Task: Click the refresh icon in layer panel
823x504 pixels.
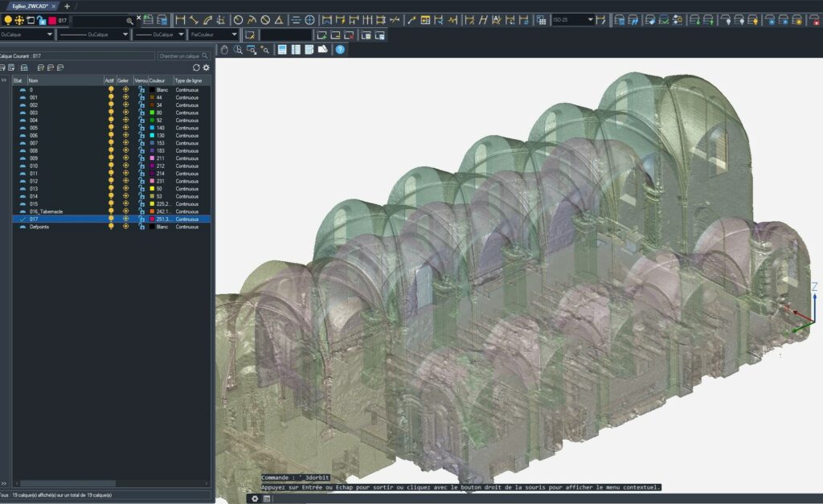Action: click(196, 68)
